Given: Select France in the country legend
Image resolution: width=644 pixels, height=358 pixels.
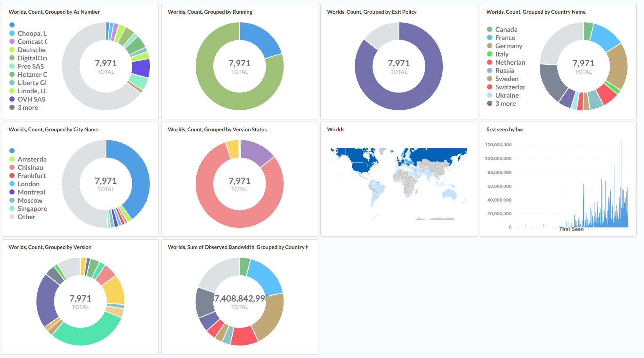Looking at the screenshot, I should coord(501,38).
